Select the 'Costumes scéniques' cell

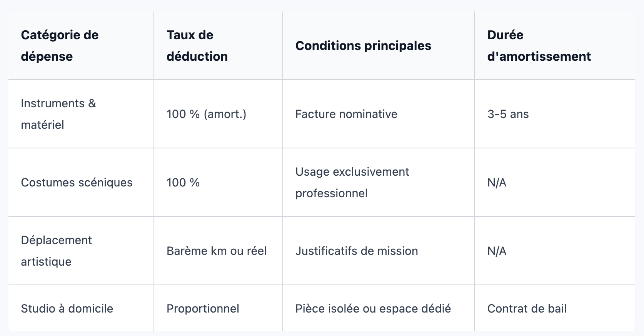pos(81,183)
